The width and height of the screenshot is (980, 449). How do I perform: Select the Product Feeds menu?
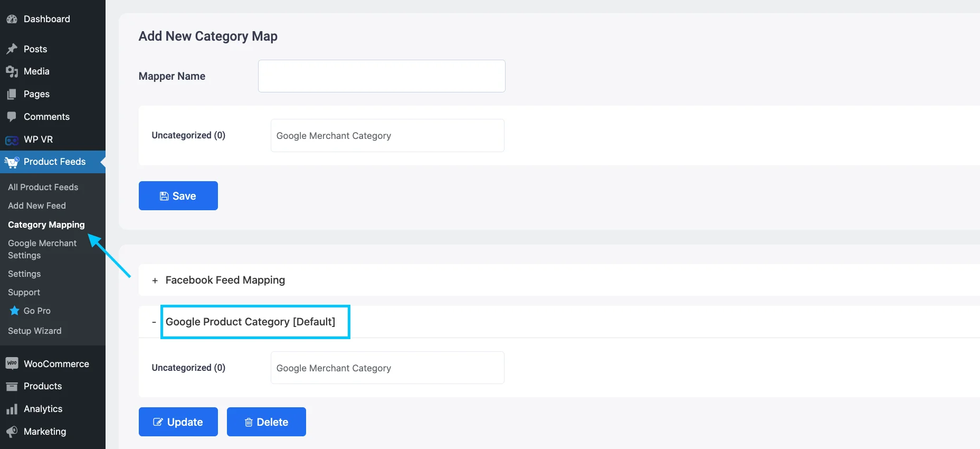tap(53, 162)
